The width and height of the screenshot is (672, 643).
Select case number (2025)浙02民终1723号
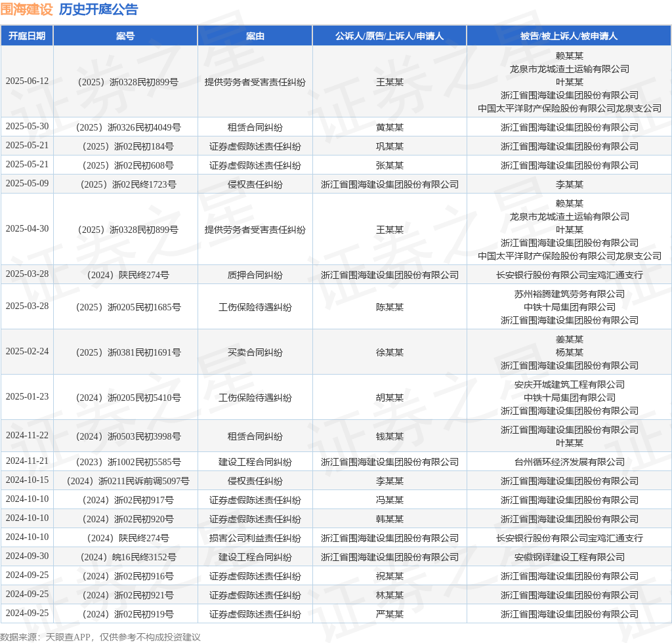tap(128, 184)
